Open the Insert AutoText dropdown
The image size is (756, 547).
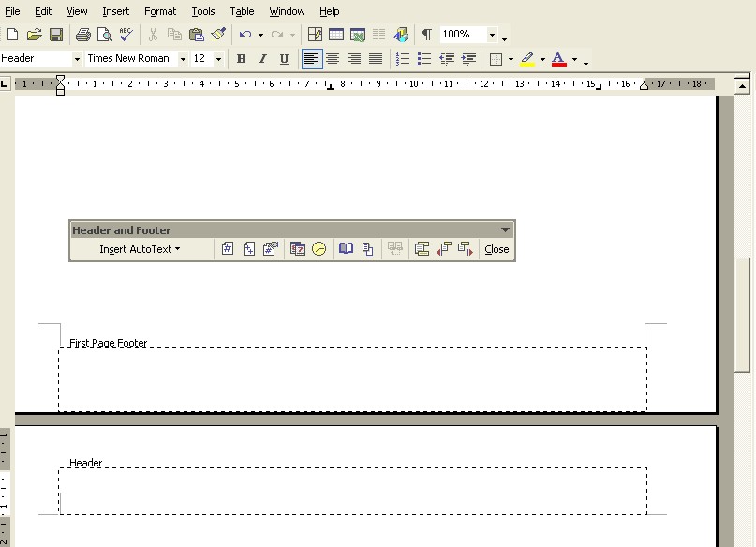click(x=140, y=249)
